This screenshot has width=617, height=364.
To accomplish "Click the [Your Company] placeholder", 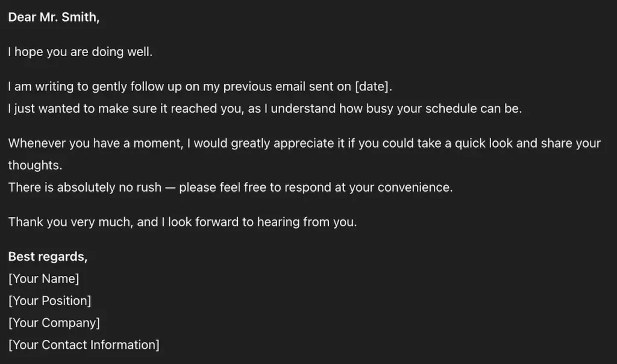I will point(54,323).
